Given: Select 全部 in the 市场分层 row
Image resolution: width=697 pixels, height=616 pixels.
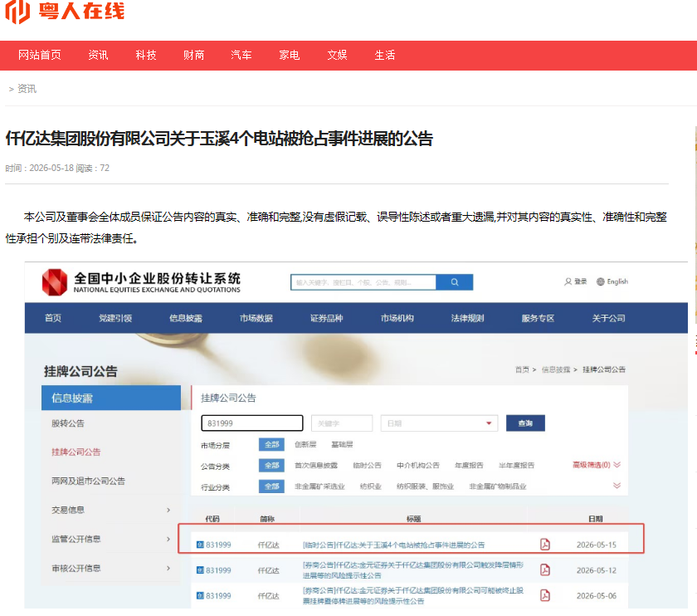Looking at the screenshot, I should click(271, 444).
